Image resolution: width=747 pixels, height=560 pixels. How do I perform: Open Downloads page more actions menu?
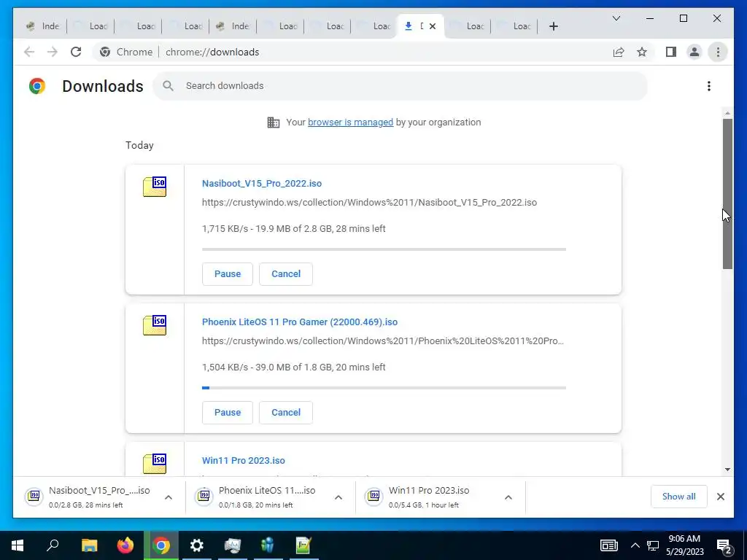pyautogui.click(x=709, y=86)
